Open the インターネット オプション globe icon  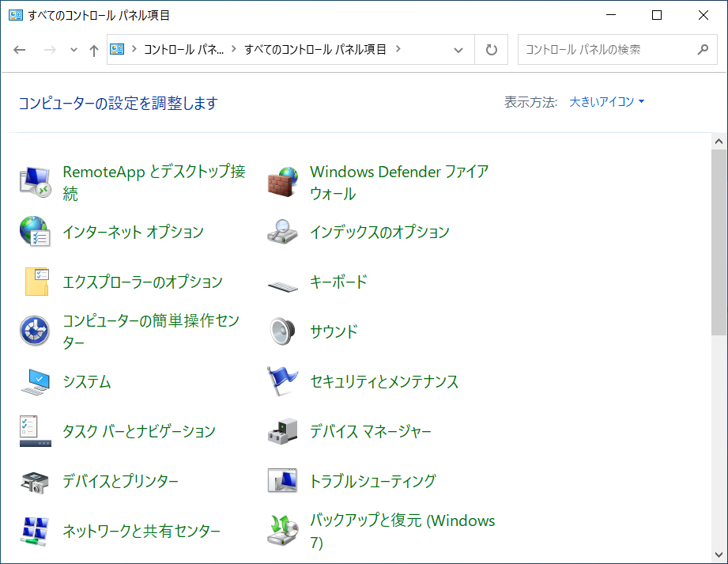[x=36, y=231]
